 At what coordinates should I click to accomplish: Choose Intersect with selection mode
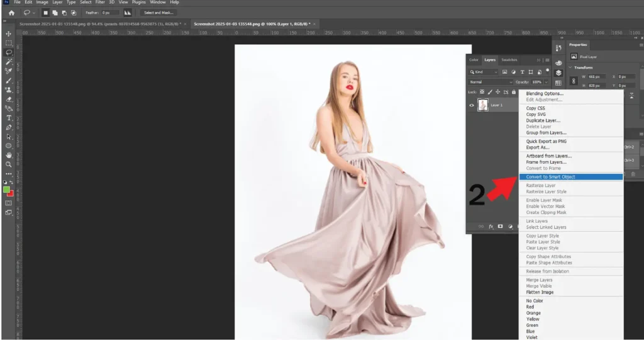click(x=74, y=13)
